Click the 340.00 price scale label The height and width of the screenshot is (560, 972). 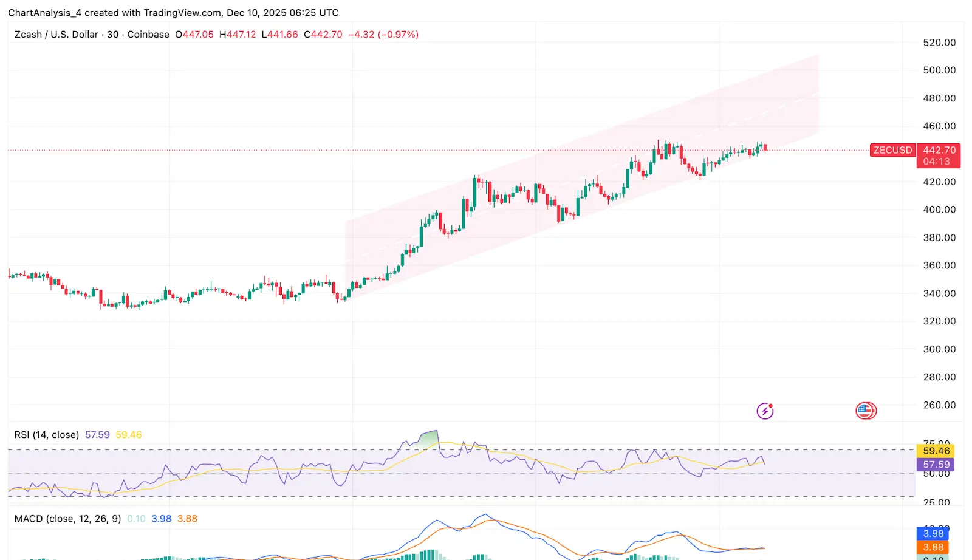[x=939, y=293]
